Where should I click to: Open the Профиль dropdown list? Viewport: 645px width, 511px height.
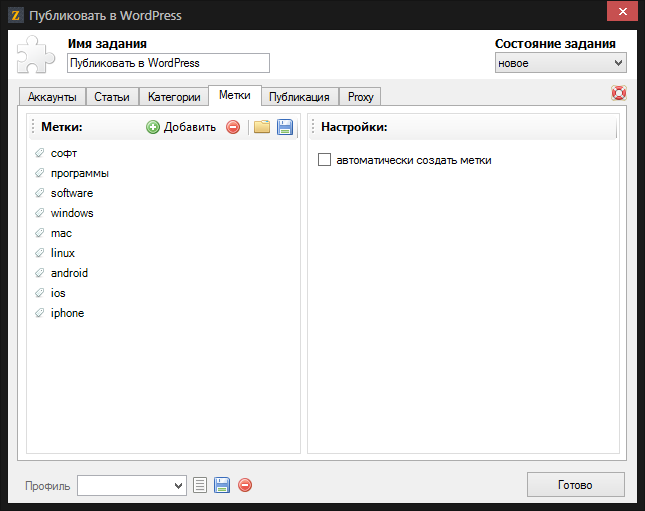132,485
